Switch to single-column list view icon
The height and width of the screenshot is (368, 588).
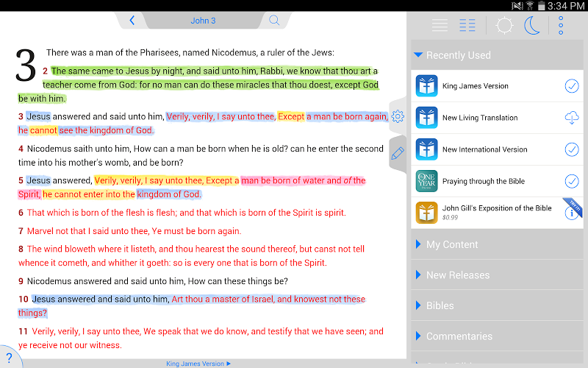(x=440, y=26)
